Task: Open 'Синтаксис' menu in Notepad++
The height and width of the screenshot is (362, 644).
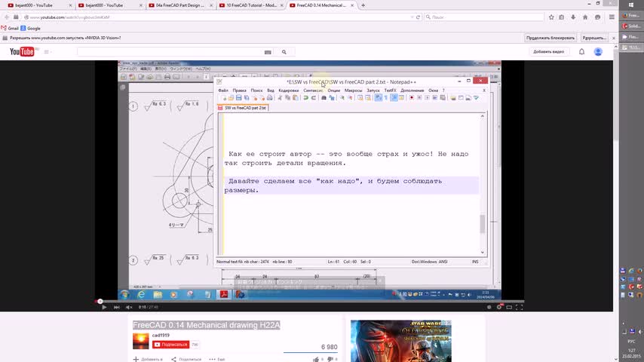Action: (313, 90)
